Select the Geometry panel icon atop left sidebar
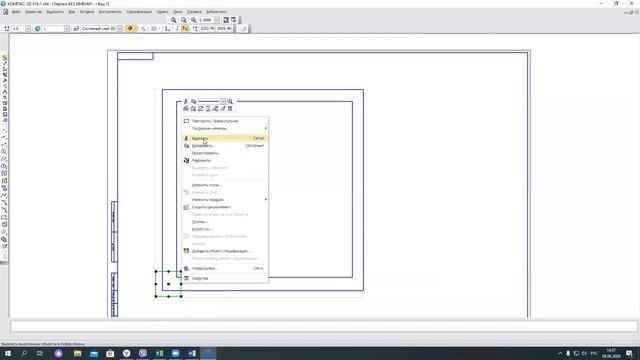This screenshot has height=360, width=640. click(4, 58)
